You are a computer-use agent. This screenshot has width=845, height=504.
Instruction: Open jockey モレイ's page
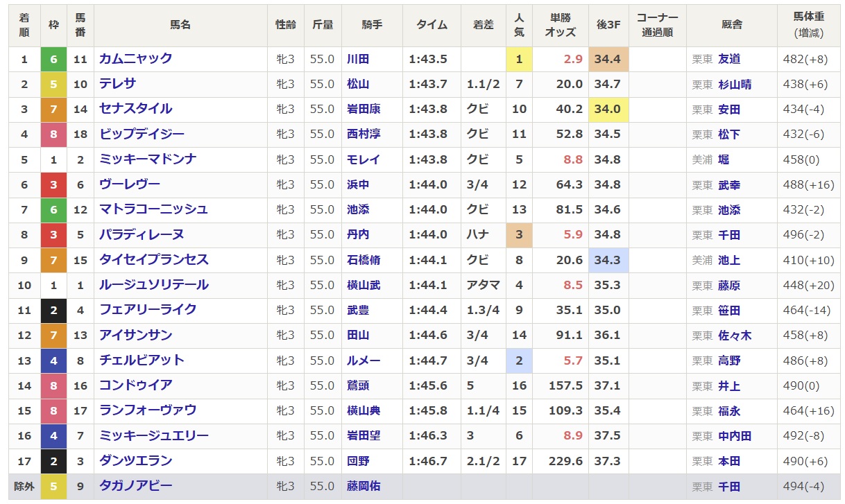coord(364,159)
